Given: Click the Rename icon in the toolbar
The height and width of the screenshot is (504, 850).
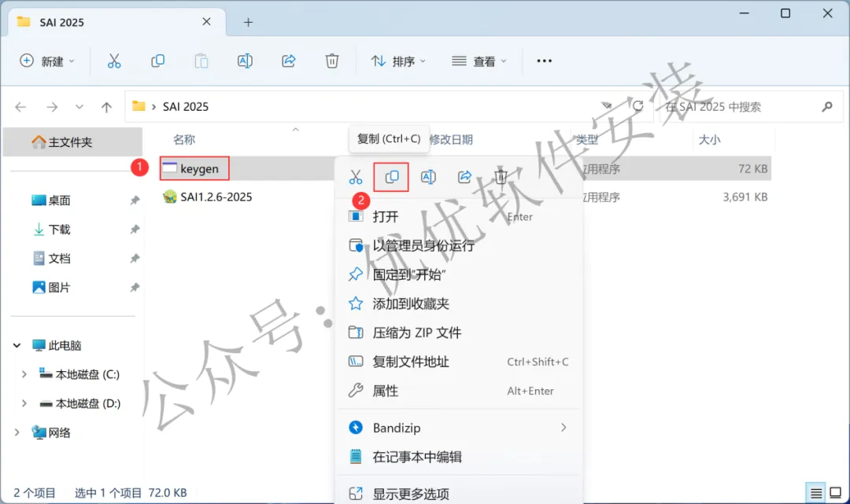Looking at the screenshot, I should coord(245,61).
